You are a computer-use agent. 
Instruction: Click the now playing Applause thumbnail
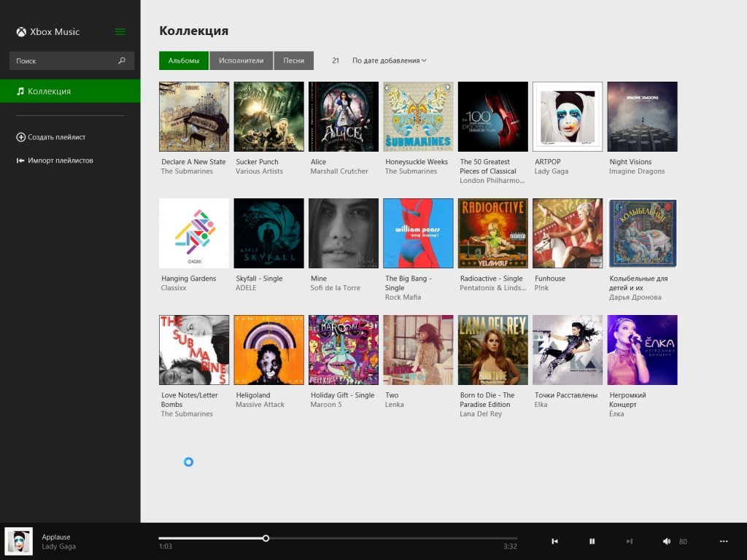(18, 542)
